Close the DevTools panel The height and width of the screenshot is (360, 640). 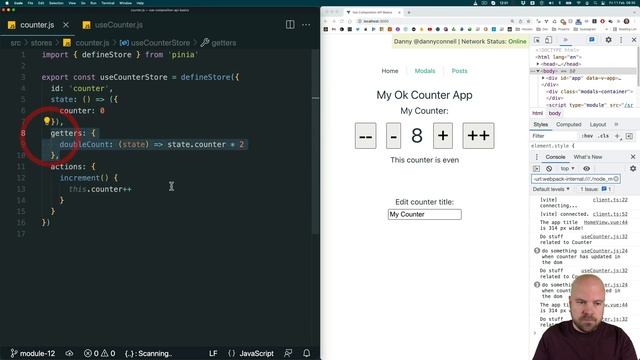click(x=634, y=40)
